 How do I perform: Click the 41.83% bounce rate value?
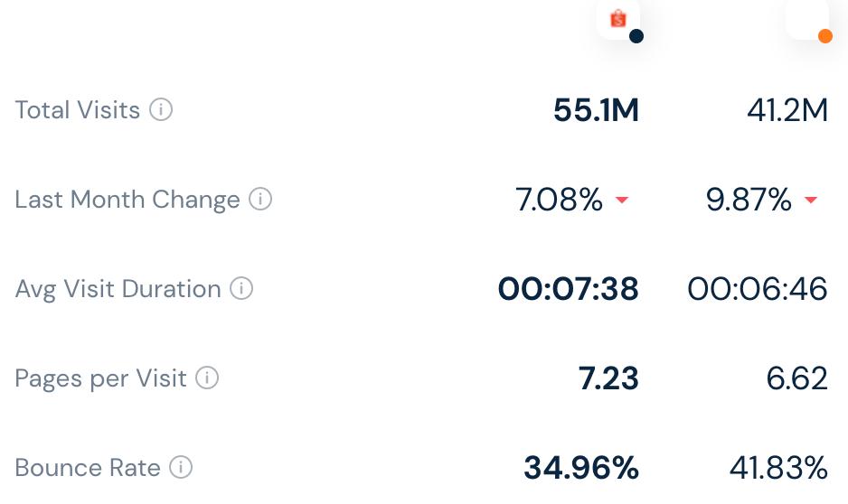click(x=778, y=468)
